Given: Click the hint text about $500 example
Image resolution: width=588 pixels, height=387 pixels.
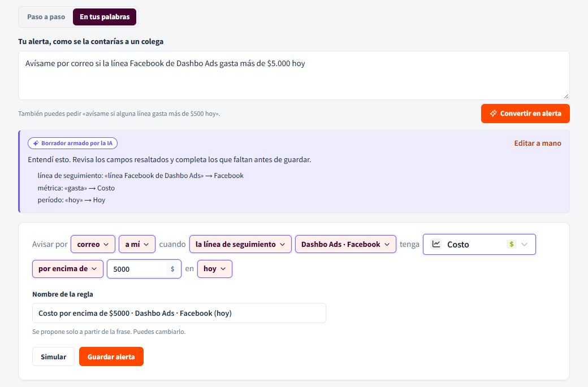Looking at the screenshot, I should click(119, 114).
